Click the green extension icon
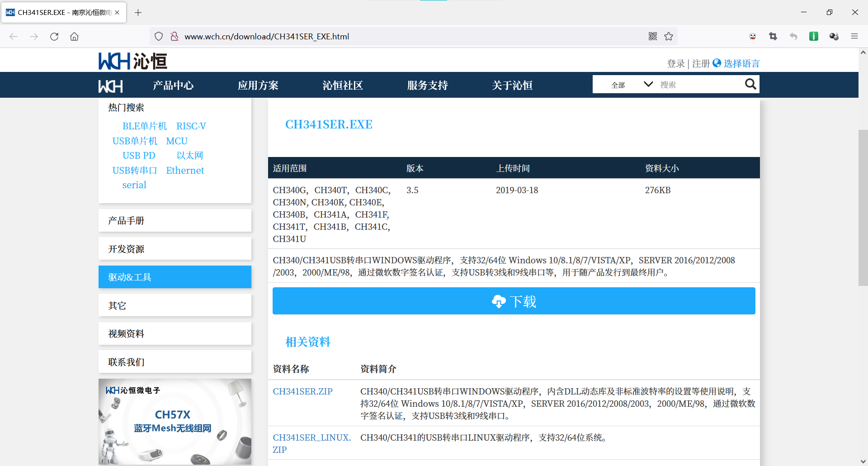This screenshot has height=466, width=868. tap(814, 36)
